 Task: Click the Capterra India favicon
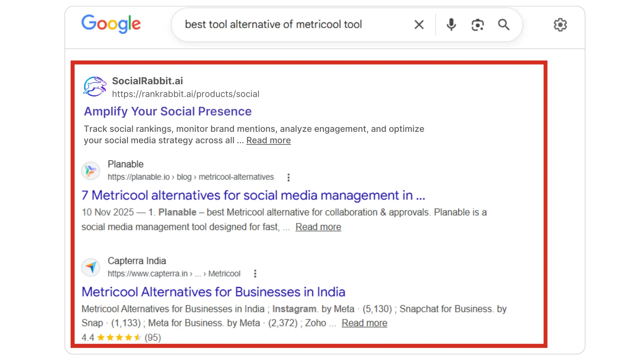pos(91,267)
